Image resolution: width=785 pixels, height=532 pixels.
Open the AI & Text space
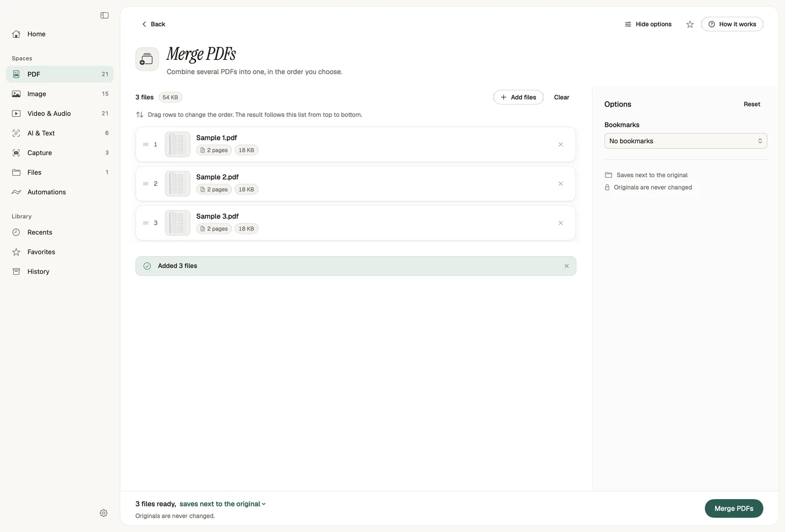(60, 133)
